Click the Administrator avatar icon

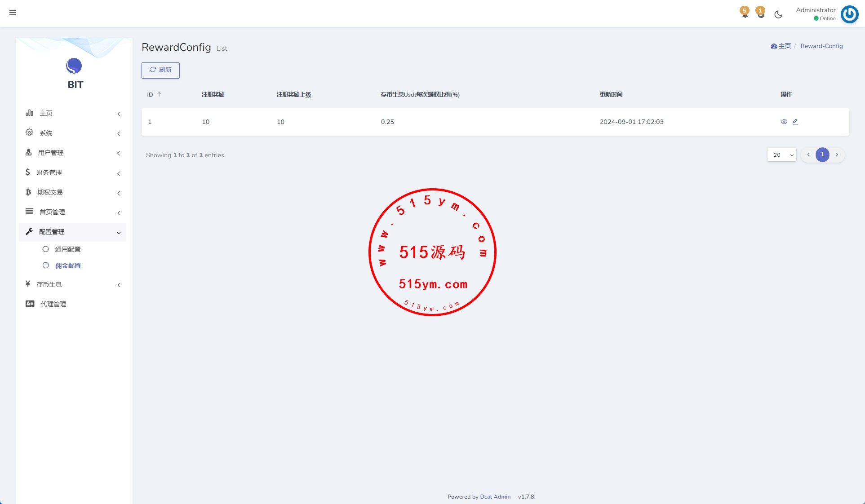[849, 14]
